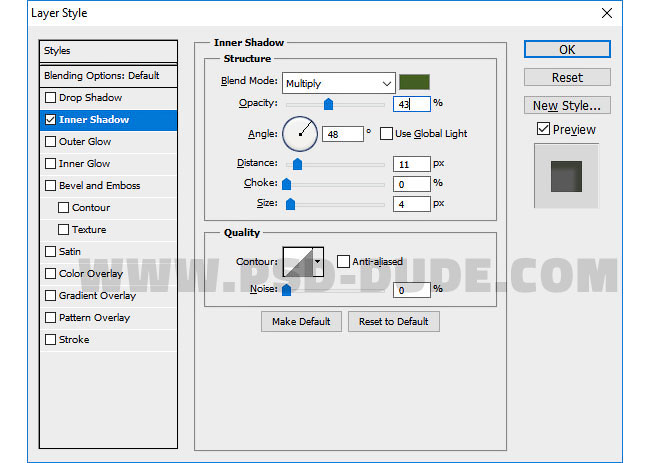Select Blending Options: Default
The image size is (650, 463).
coord(109,76)
